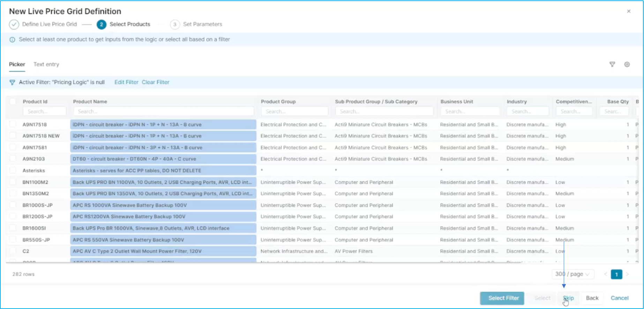Image resolution: width=644 pixels, height=309 pixels.
Task: Click the Business Unit column header
Action: click(457, 101)
